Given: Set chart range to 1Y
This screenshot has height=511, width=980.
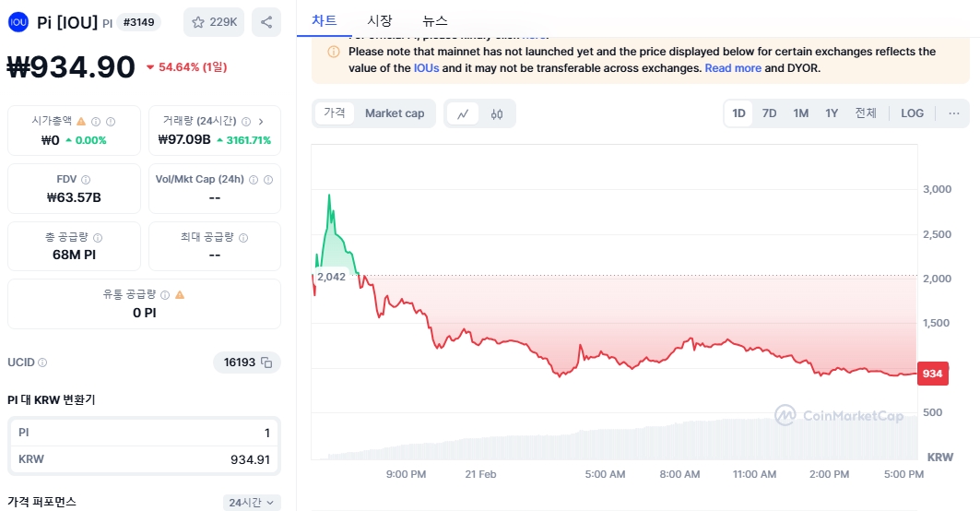Looking at the screenshot, I should tap(832, 113).
